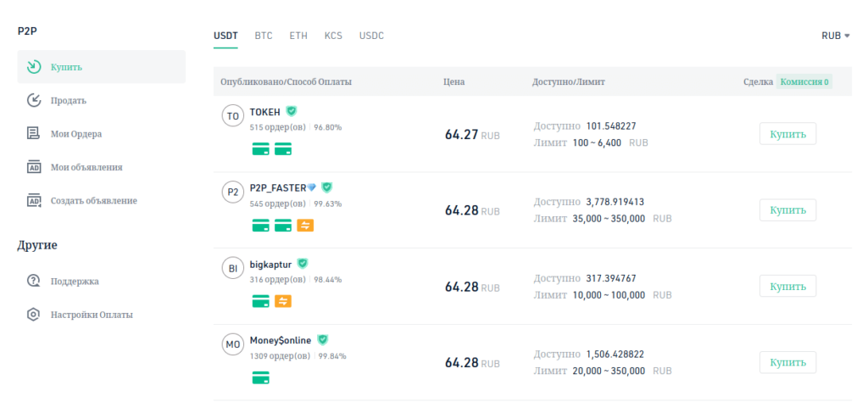Click Payment Settings (Настройки Оплаты) icon
This screenshot has width=868, height=402.
pos(33,315)
